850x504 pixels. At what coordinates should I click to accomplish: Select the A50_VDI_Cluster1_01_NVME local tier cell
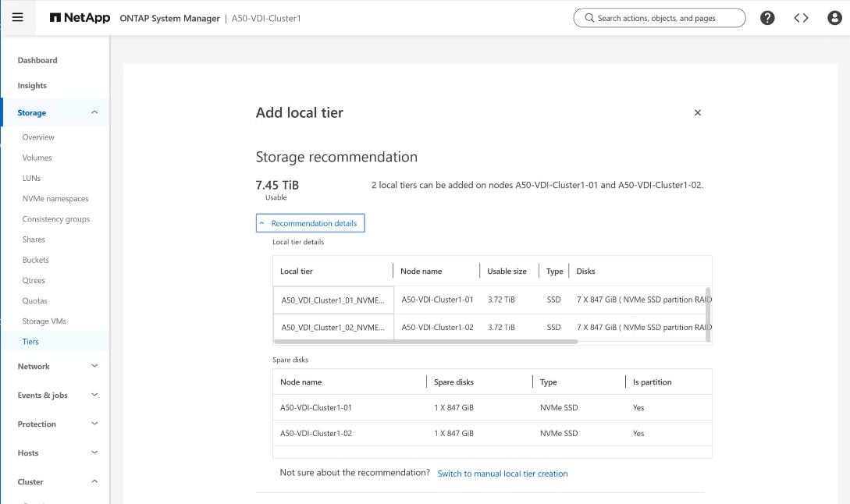333,300
